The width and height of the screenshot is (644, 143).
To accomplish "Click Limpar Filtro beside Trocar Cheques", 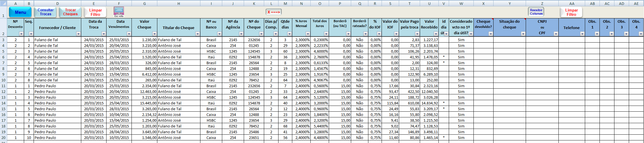I will (95, 12).
